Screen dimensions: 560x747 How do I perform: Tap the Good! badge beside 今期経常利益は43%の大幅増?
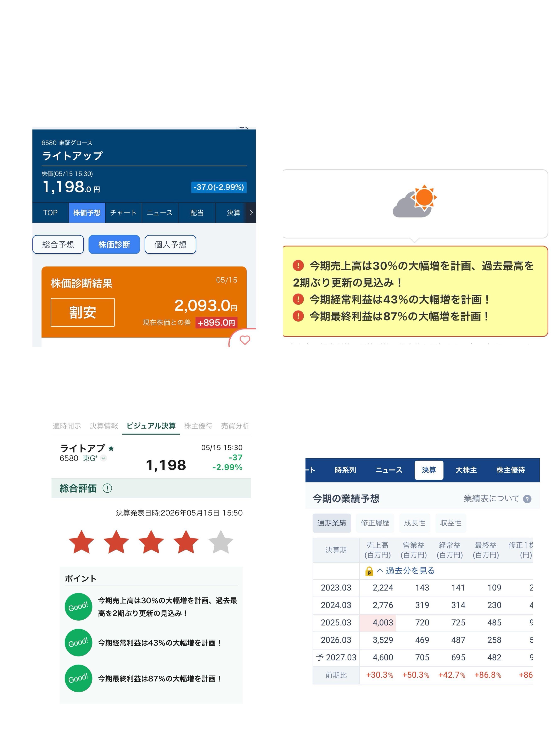[78, 642]
